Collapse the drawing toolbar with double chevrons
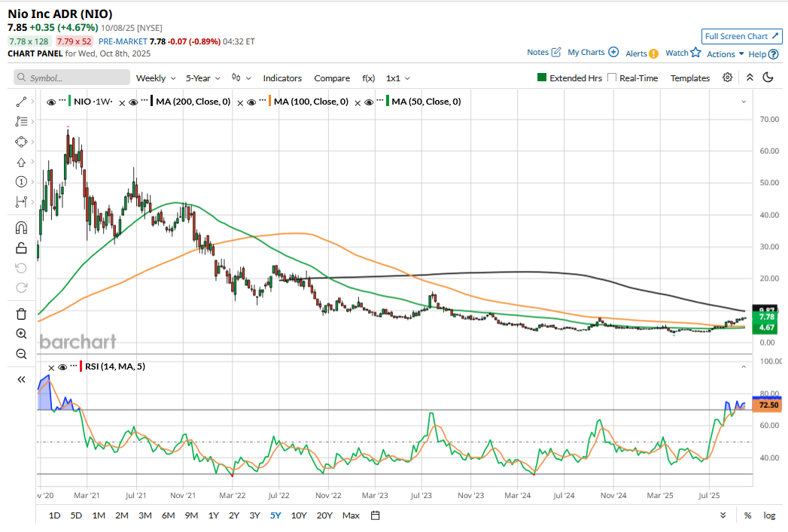788x532 pixels. [x=21, y=380]
